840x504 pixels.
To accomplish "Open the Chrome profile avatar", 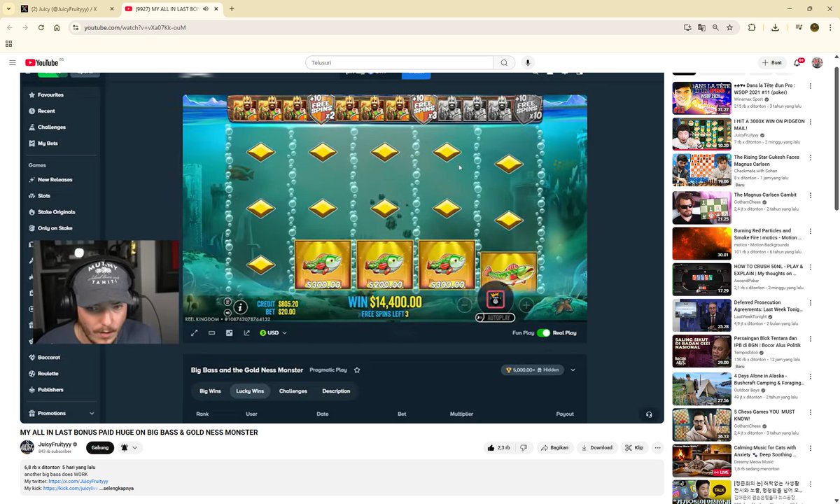I will point(815,27).
